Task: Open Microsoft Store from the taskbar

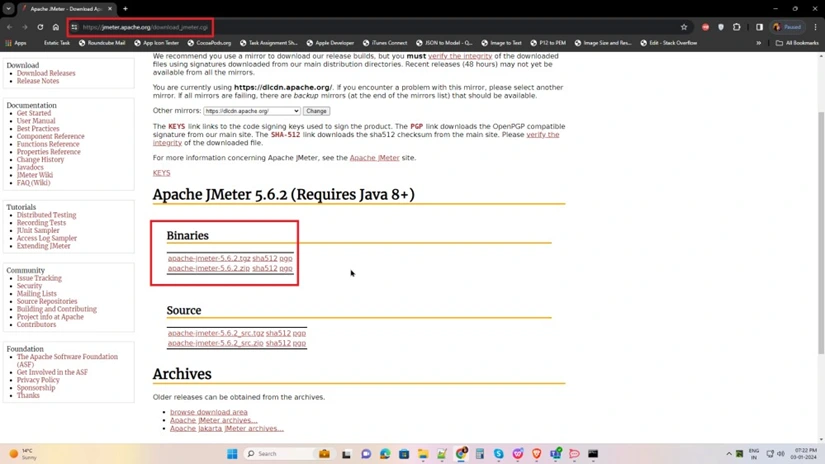Action: pos(404,453)
